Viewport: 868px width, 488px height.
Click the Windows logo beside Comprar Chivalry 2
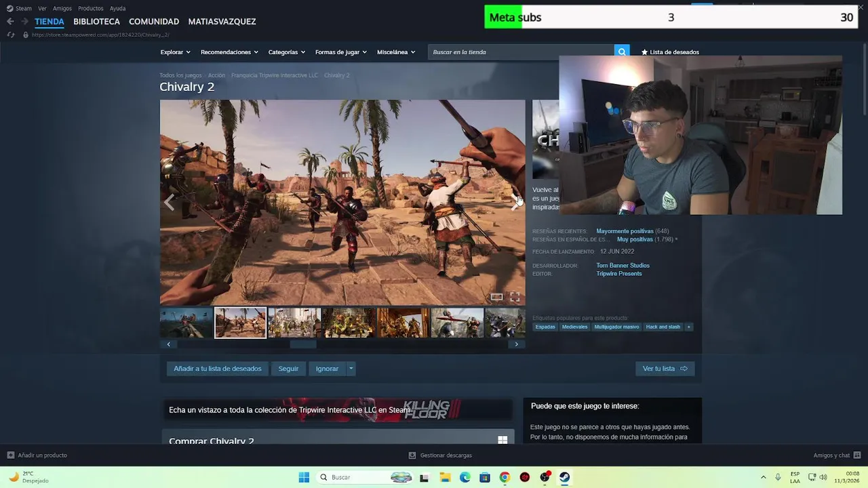click(502, 440)
